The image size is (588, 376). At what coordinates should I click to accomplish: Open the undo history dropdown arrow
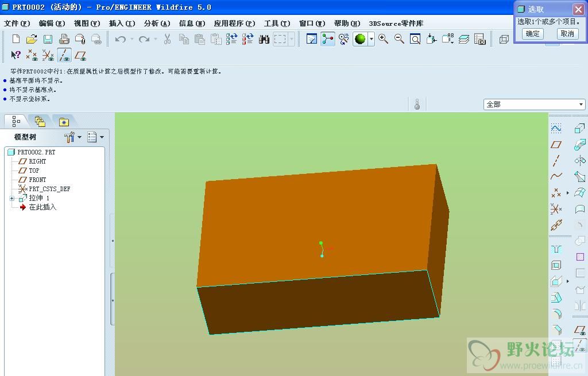pyautogui.click(x=131, y=39)
